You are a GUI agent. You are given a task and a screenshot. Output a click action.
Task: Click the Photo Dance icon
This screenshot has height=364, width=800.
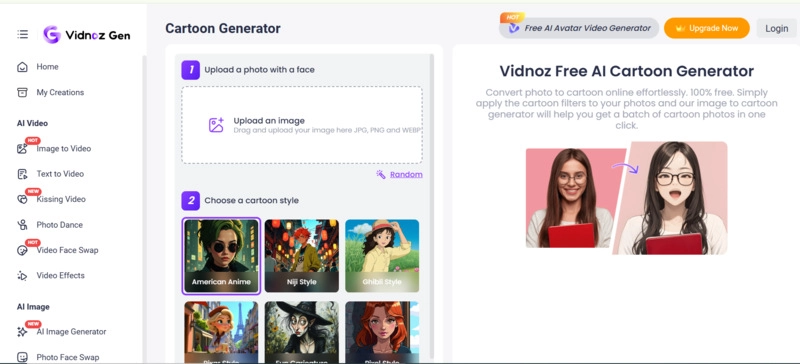pos(22,225)
